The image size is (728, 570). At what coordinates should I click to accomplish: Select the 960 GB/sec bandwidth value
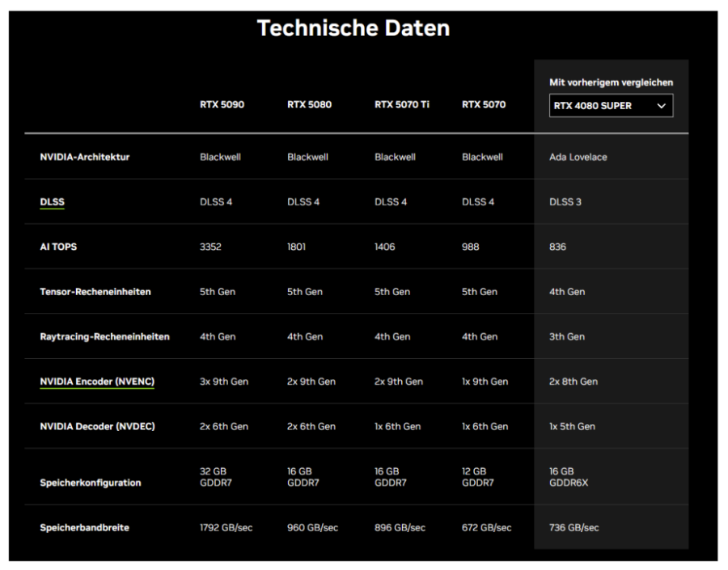click(x=312, y=528)
